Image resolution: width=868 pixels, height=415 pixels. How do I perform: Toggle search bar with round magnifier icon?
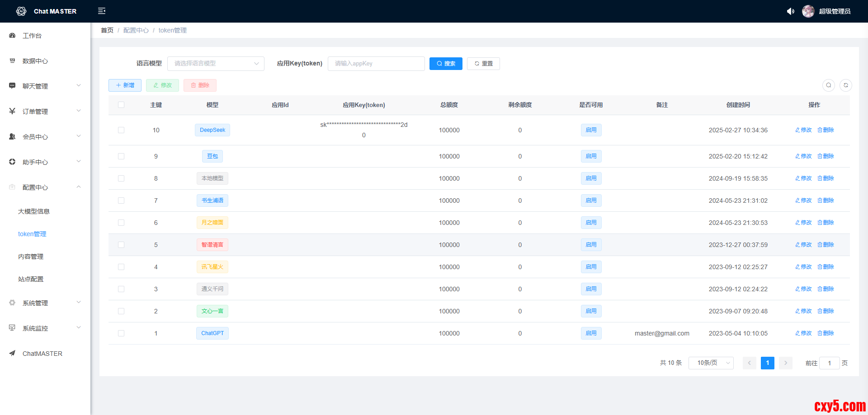828,85
